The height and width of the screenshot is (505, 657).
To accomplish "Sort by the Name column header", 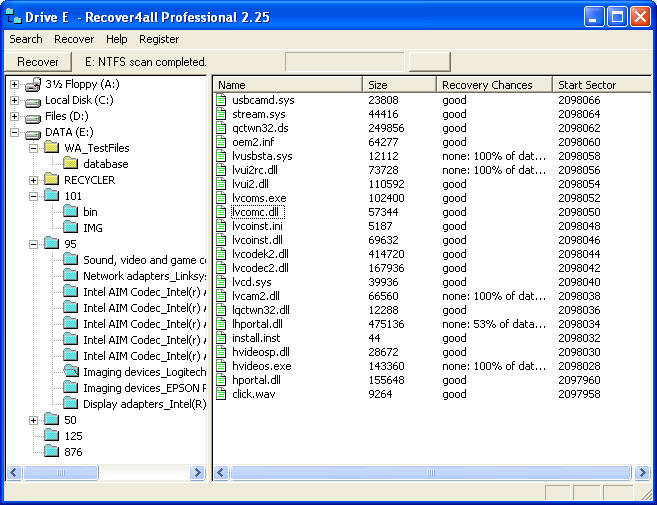I will [288, 85].
